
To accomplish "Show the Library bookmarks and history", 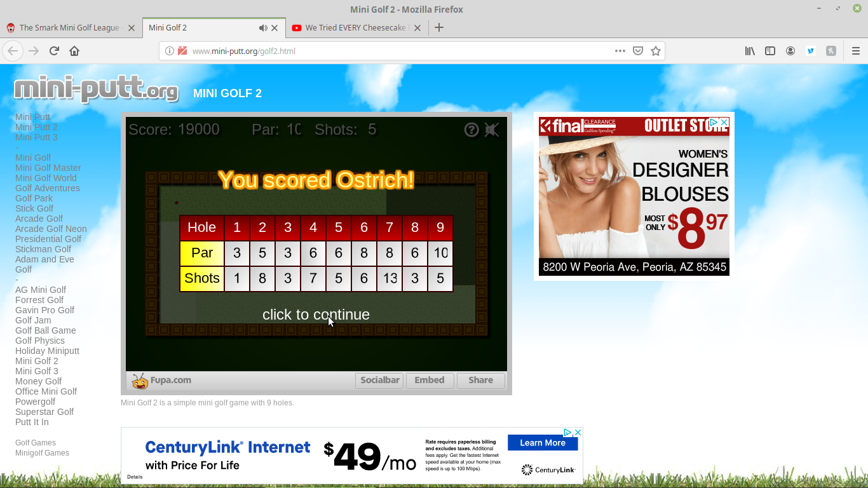I will pos(750,51).
